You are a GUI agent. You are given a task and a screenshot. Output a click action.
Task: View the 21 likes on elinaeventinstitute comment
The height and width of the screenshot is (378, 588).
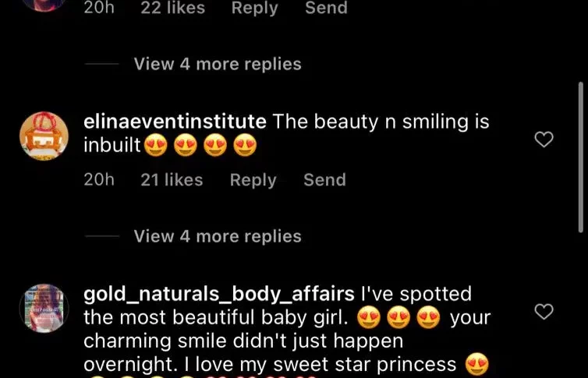pyautogui.click(x=172, y=180)
